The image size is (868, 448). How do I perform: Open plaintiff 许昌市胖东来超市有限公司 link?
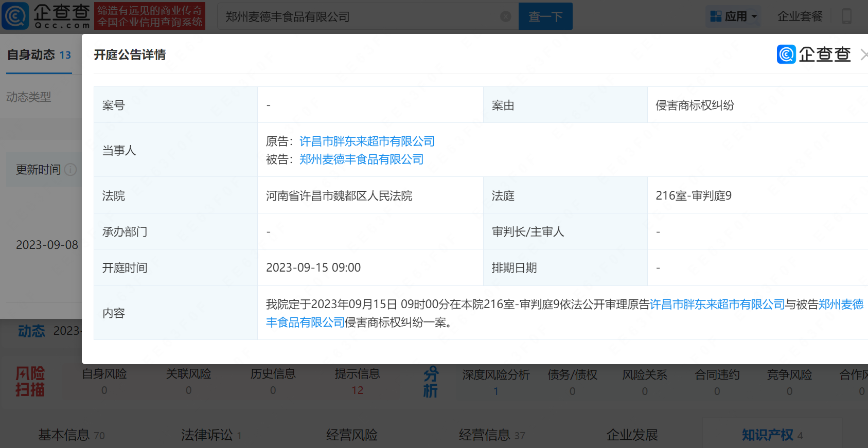tap(367, 141)
